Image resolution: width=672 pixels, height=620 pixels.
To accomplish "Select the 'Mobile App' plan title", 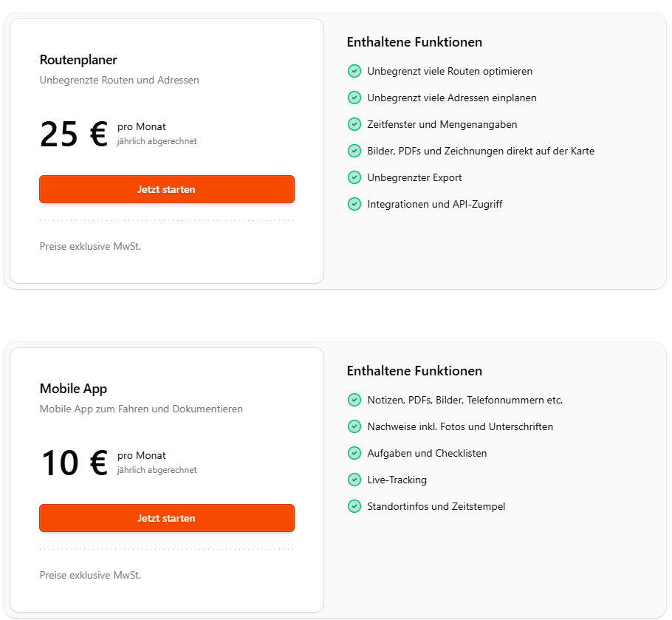I will click(73, 389).
